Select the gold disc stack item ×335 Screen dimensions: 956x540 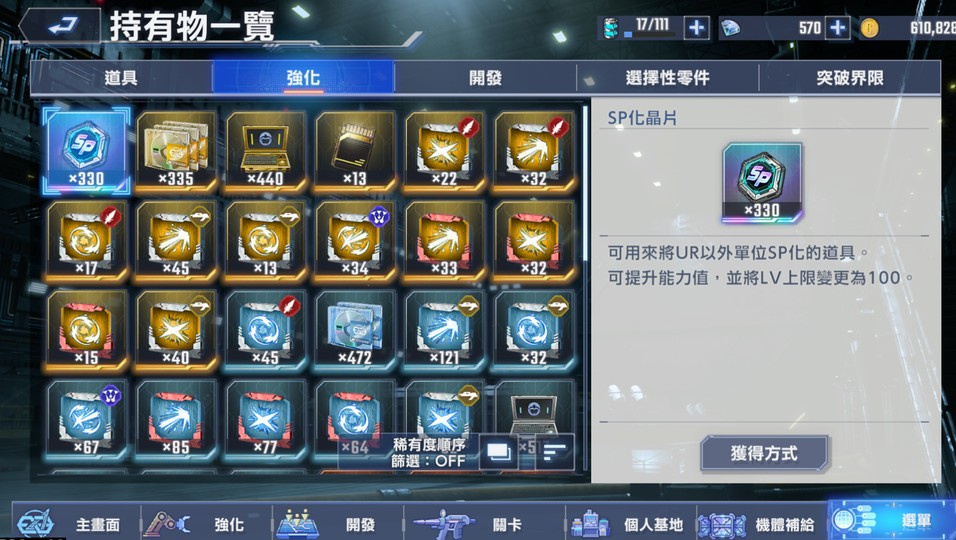pyautogui.click(x=176, y=151)
